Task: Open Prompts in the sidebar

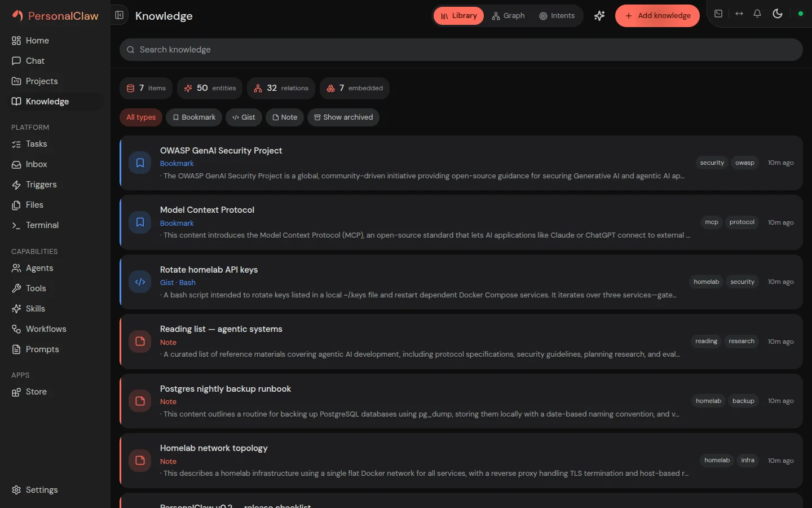Action: tap(55, 349)
